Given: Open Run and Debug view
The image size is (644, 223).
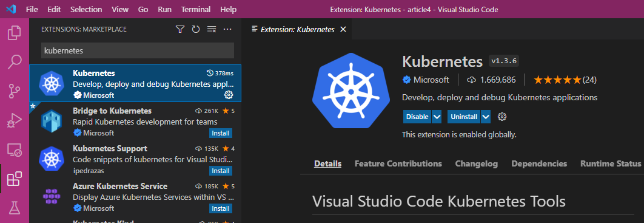Looking at the screenshot, I should coord(15,120).
